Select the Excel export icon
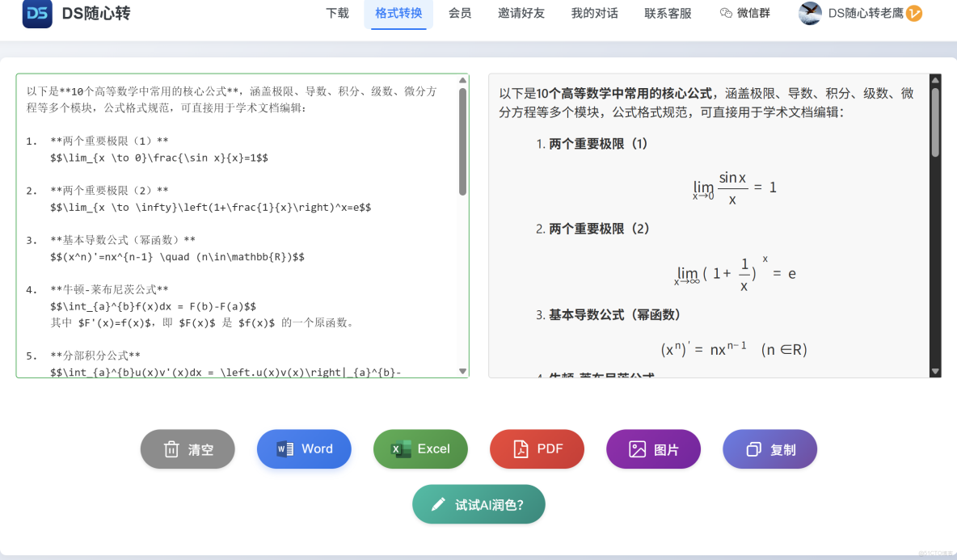 click(x=400, y=448)
